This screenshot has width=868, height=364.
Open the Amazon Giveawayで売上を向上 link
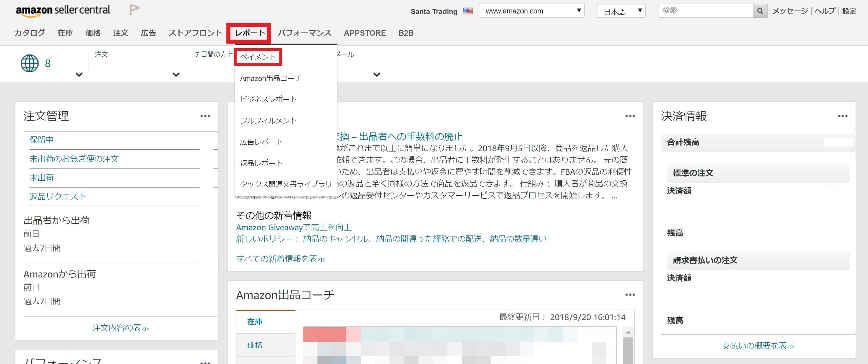point(293,227)
